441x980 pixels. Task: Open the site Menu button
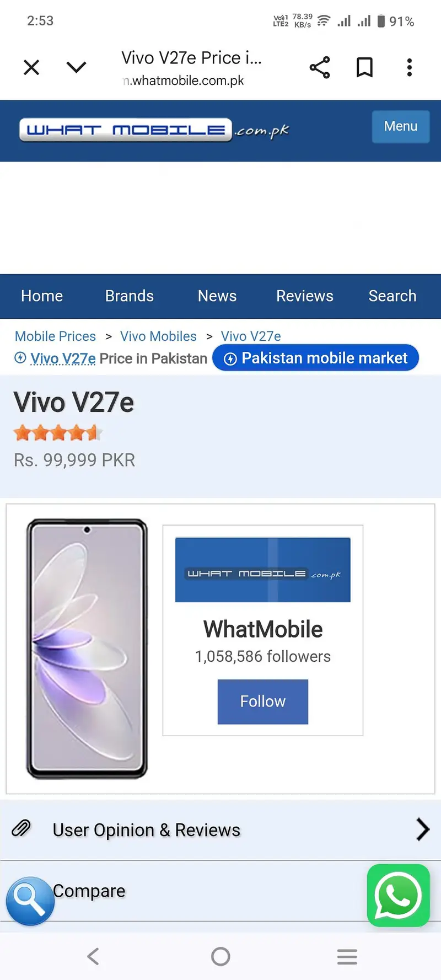[x=400, y=127]
